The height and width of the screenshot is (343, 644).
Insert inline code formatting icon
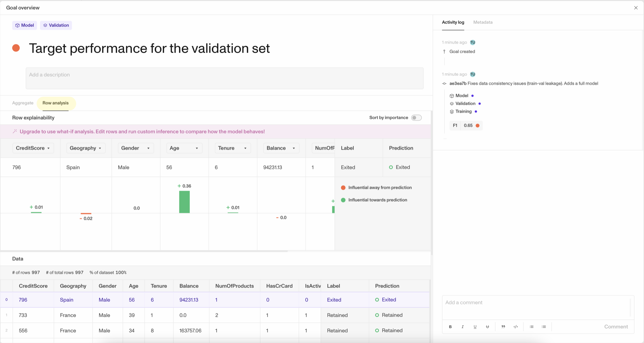click(516, 327)
